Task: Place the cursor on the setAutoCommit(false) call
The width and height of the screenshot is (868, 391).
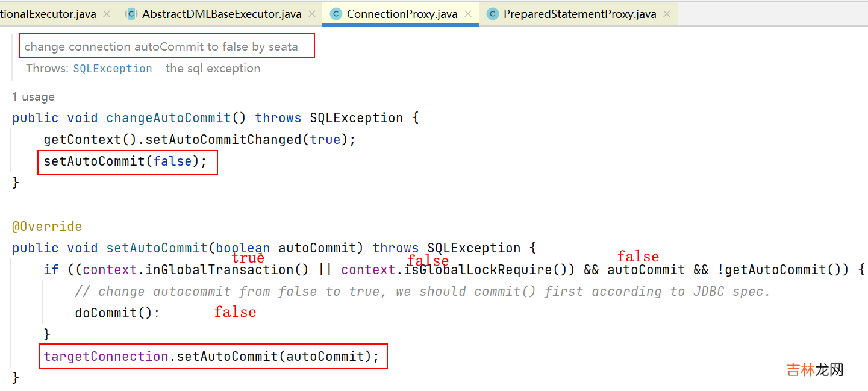Action: 126,161
